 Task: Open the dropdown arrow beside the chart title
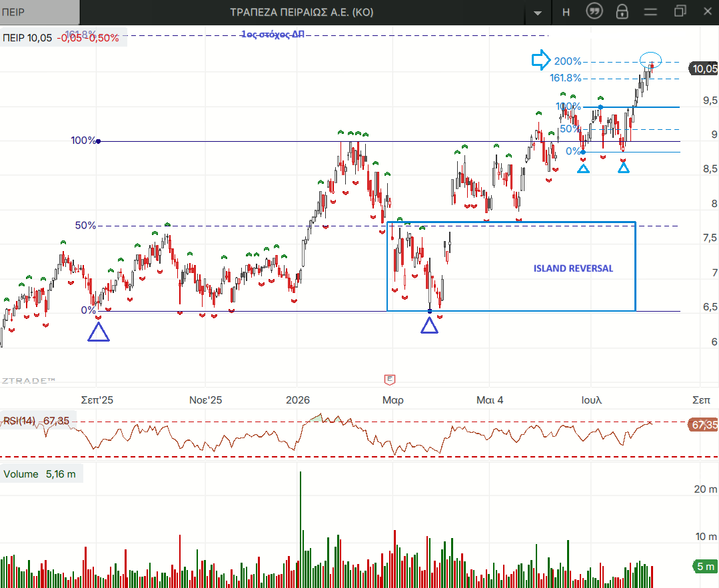point(537,13)
